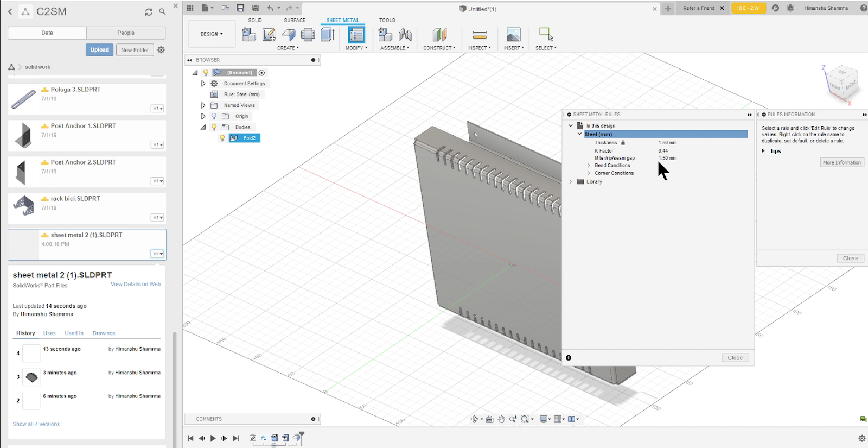Click the timeline playhead marker
Screen dimensions: 868x448
tap(301, 434)
